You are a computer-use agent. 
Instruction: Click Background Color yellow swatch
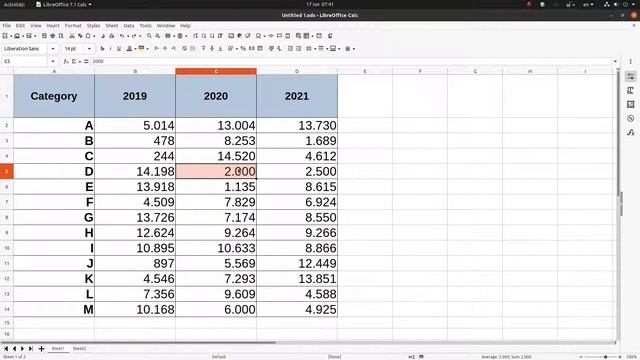click(x=141, y=49)
